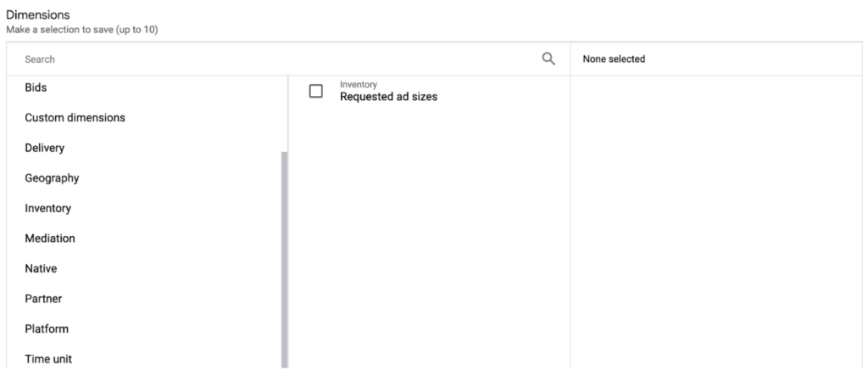Open the Inventory category in the list
Viewport: 868px width, 376px height.
(x=48, y=208)
